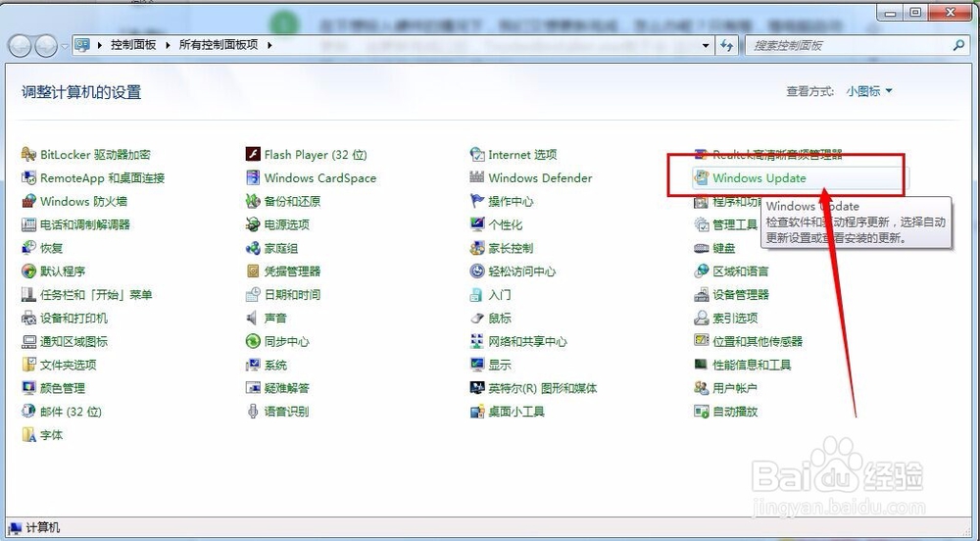Open the 个性化 icon
The image size is (980, 541).
(477, 224)
